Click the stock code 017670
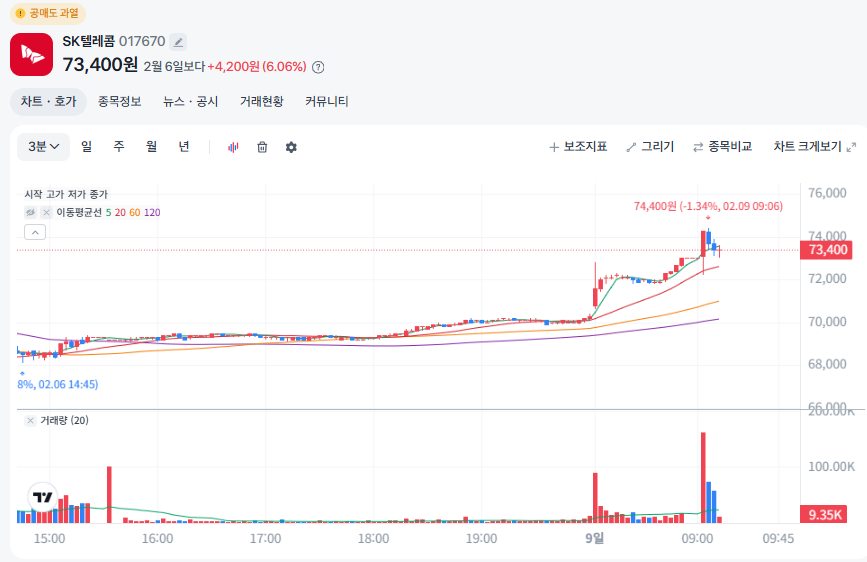Image resolution: width=867 pixels, height=562 pixels. pos(142,41)
